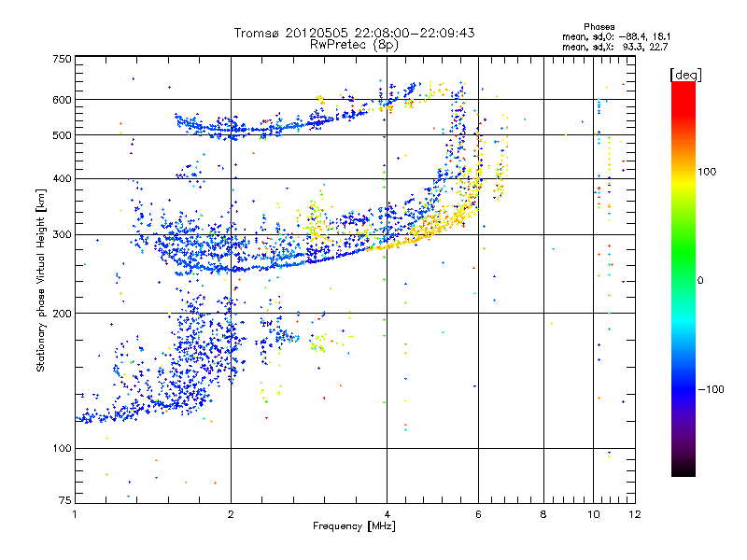Click the y-axis label '300'
This screenshot has height=560, width=747.
(x=63, y=234)
